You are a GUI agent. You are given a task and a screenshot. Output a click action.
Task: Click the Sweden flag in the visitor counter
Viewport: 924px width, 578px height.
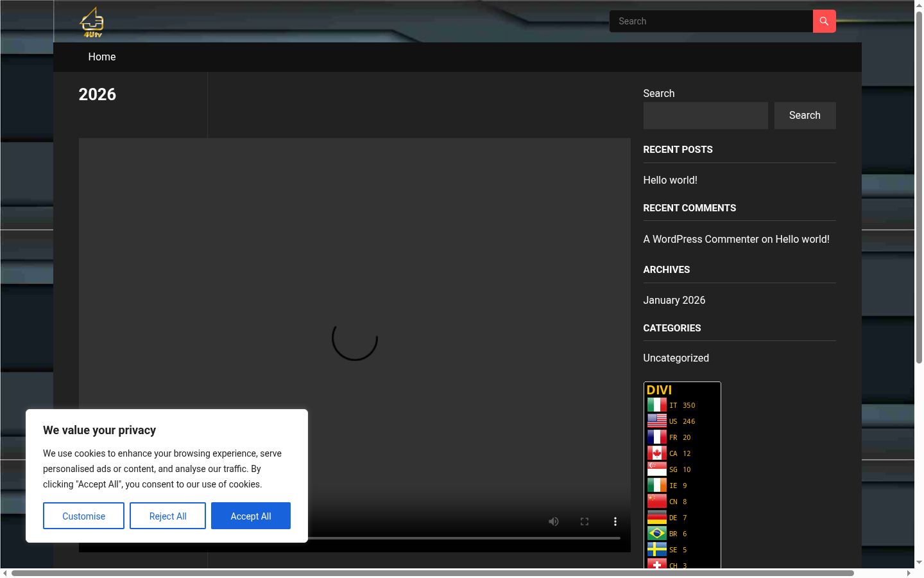click(657, 550)
